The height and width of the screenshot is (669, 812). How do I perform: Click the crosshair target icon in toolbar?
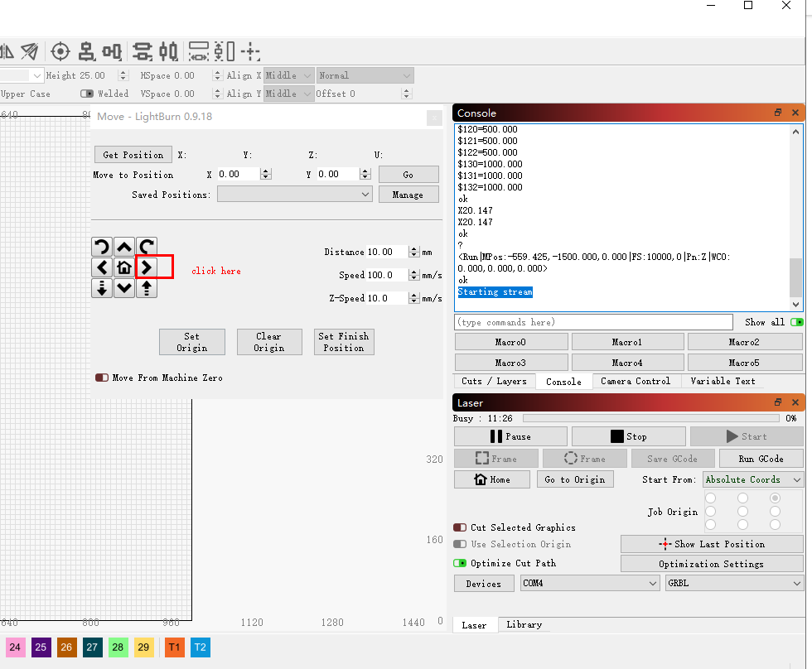tap(60, 51)
